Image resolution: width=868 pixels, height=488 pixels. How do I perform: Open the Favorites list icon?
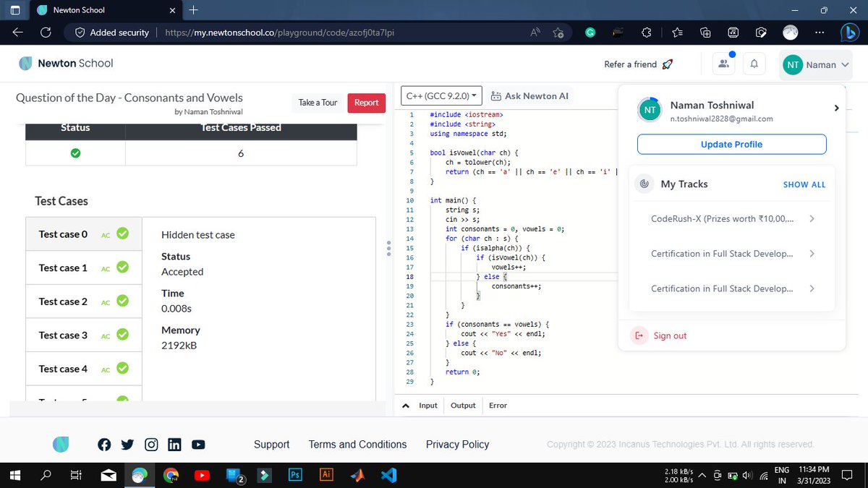[x=676, y=33]
